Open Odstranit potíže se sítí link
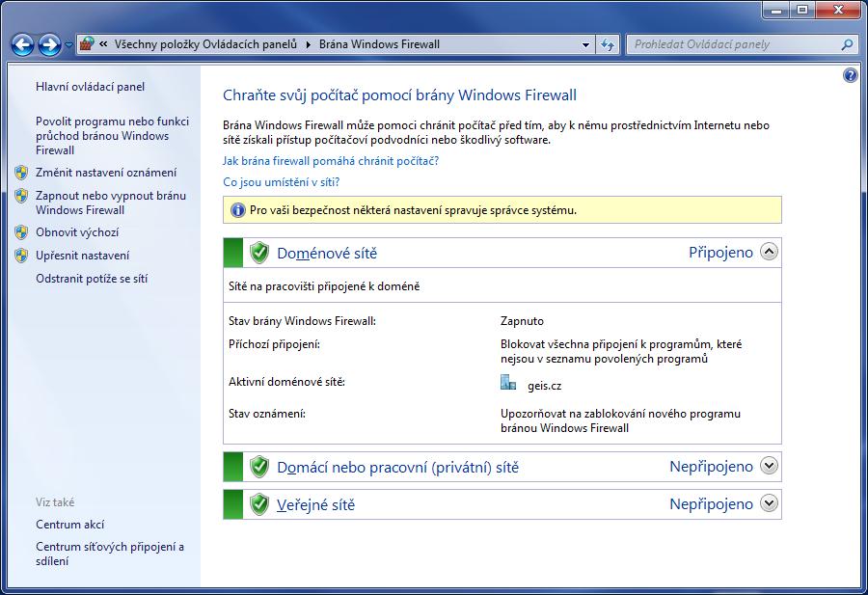Screen dimensions: 868x595 [92, 279]
